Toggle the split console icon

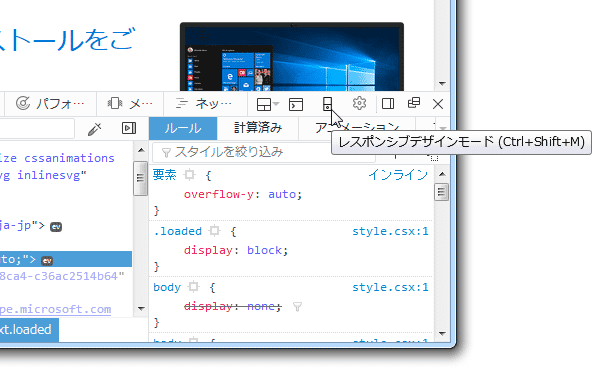pos(296,104)
